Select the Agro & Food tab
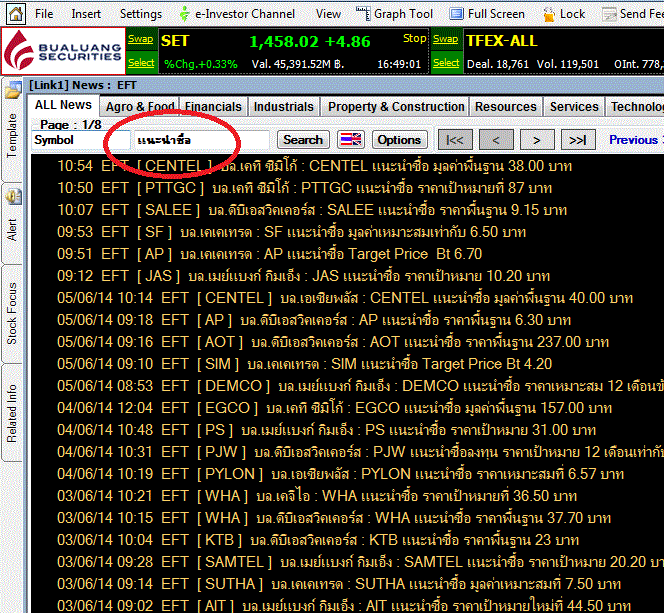The height and width of the screenshot is (613, 664). [x=140, y=106]
